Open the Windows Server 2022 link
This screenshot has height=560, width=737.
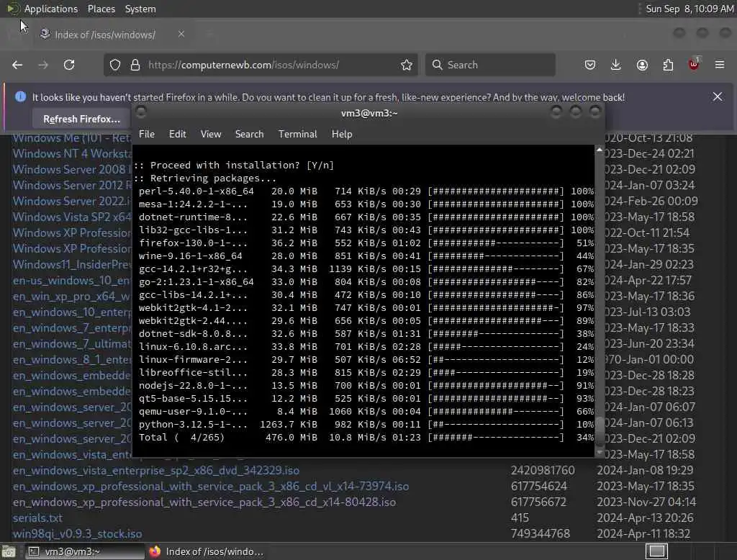coord(72,202)
